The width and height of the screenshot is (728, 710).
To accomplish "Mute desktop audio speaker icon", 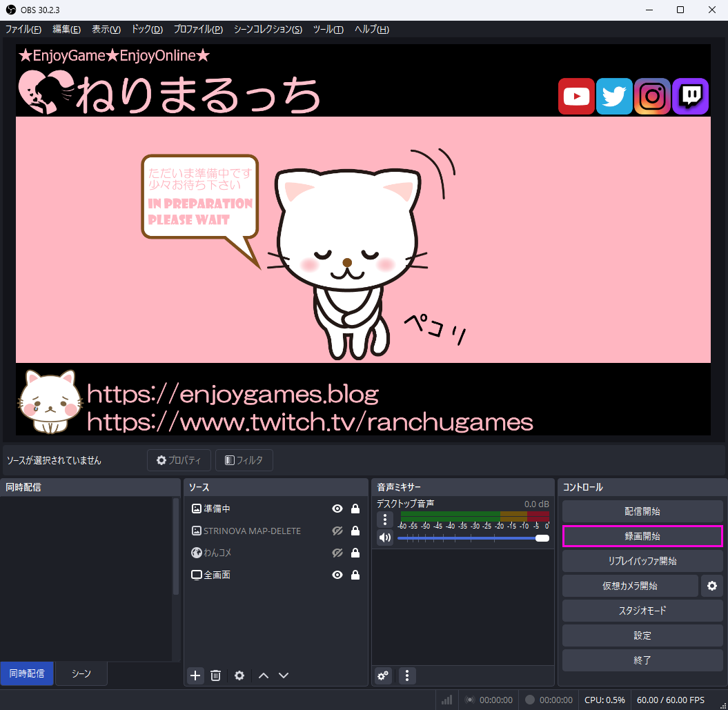I will [384, 538].
